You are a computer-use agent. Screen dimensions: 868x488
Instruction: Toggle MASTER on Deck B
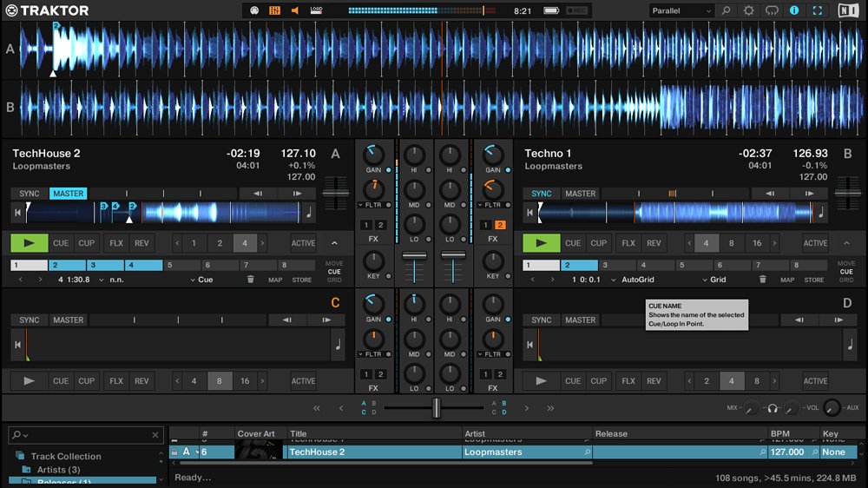[x=580, y=194]
